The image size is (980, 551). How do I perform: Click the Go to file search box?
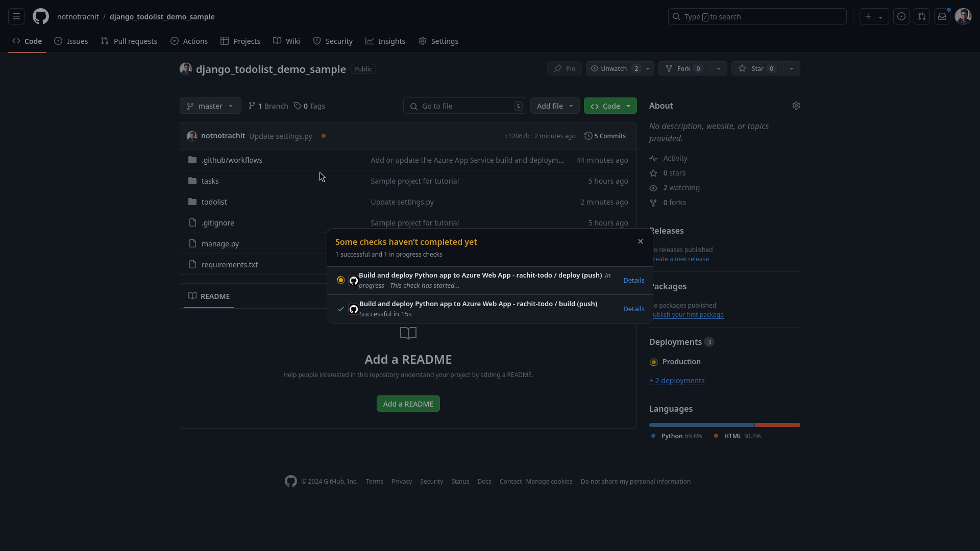[464, 106]
